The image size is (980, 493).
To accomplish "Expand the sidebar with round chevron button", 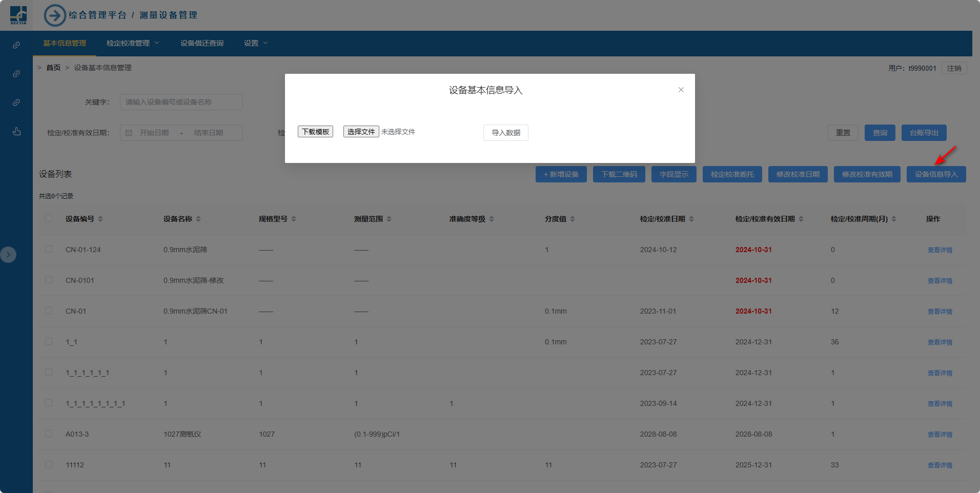I will coord(8,255).
